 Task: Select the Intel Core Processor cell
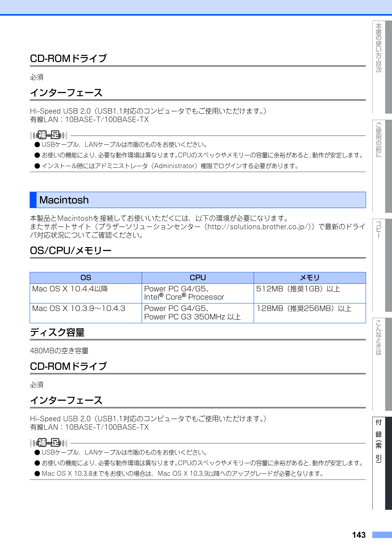click(x=198, y=293)
